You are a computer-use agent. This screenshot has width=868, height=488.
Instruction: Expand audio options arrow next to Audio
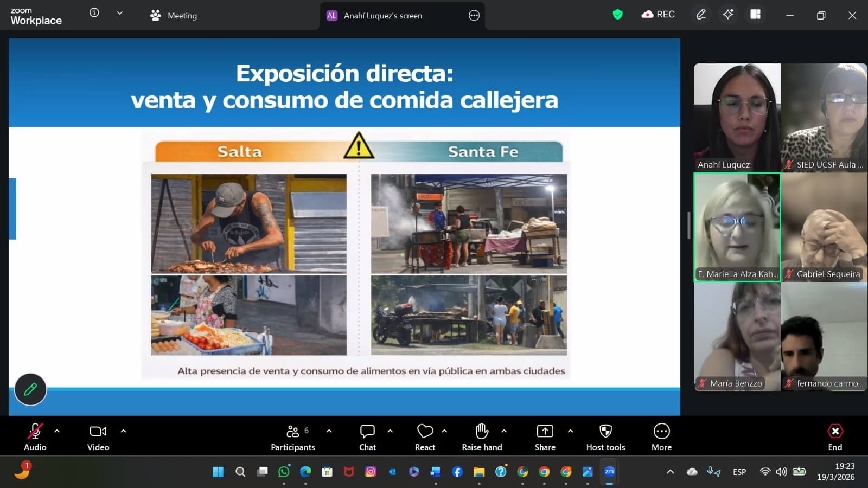tap(57, 431)
